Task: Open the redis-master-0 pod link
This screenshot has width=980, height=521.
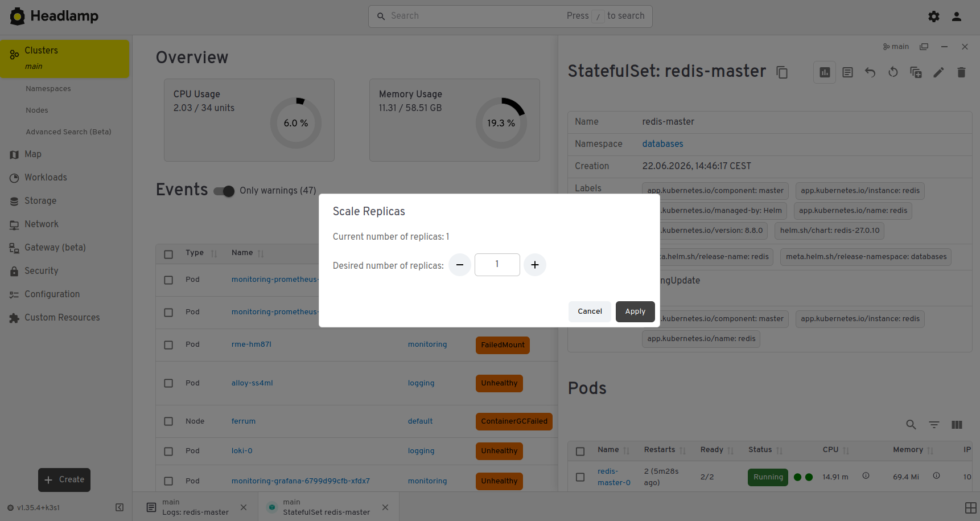Action: 614,477
